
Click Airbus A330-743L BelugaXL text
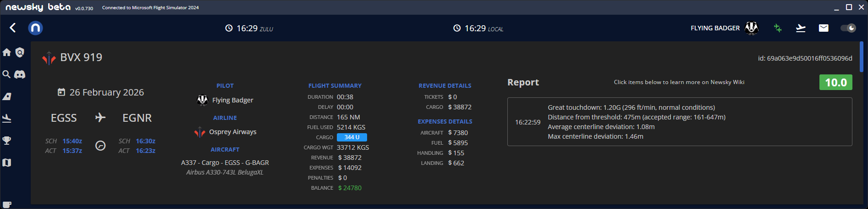225,172
